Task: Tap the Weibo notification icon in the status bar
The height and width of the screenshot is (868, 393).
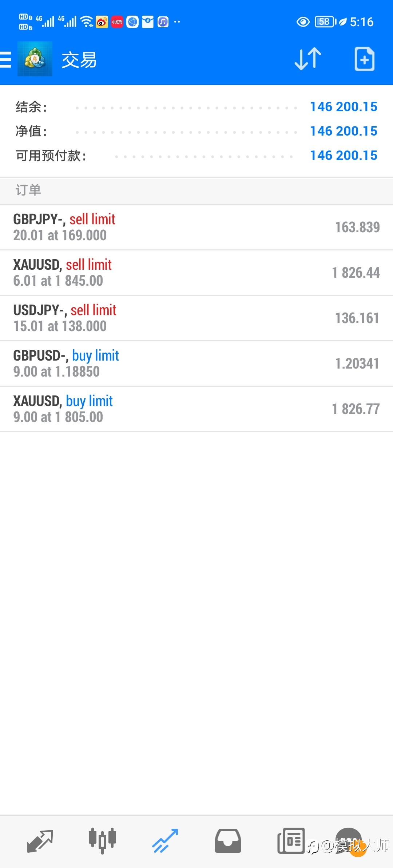Action: point(102,22)
